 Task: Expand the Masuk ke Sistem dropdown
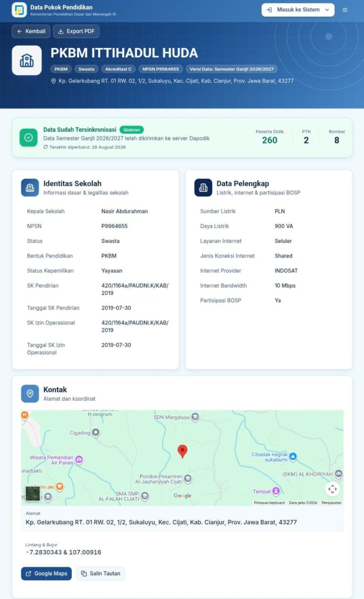click(298, 10)
